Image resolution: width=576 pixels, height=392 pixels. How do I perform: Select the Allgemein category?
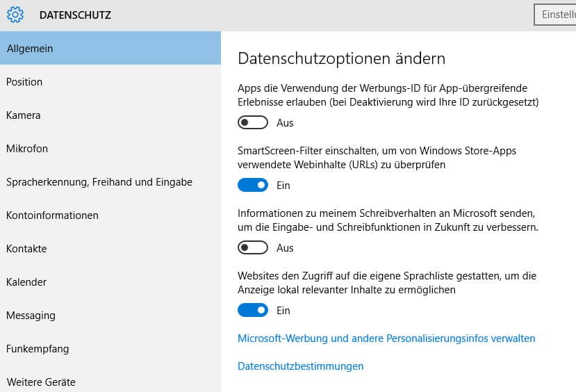110,49
